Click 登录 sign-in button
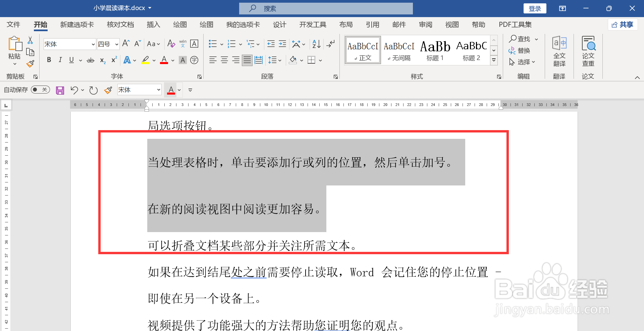This screenshot has height=331, width=644. tap(535, 8)
